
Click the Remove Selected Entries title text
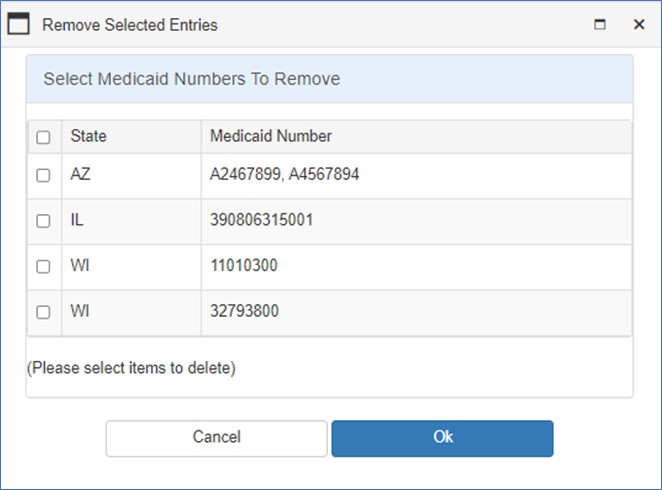click(x=130, y=25)
